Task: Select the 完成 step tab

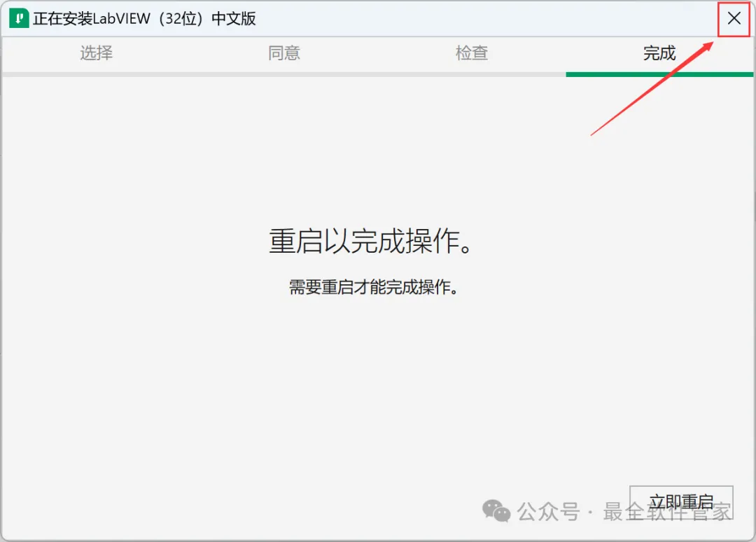Action: (x=659, y=53)
